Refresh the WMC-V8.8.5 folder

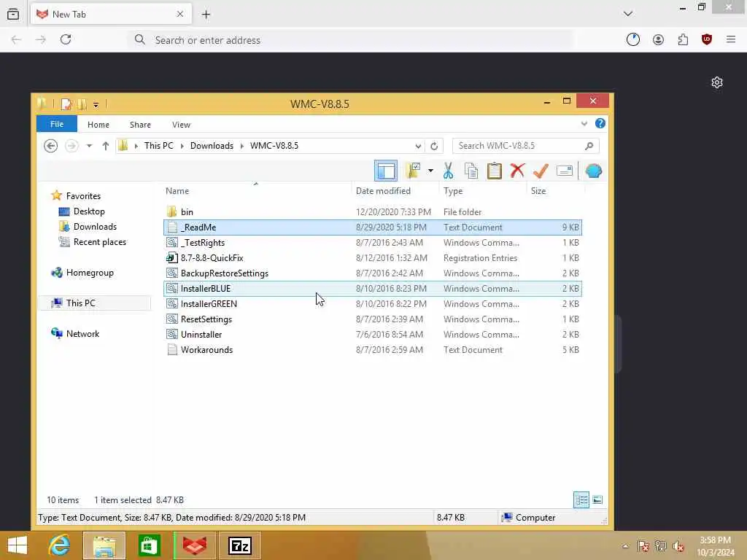434,146
